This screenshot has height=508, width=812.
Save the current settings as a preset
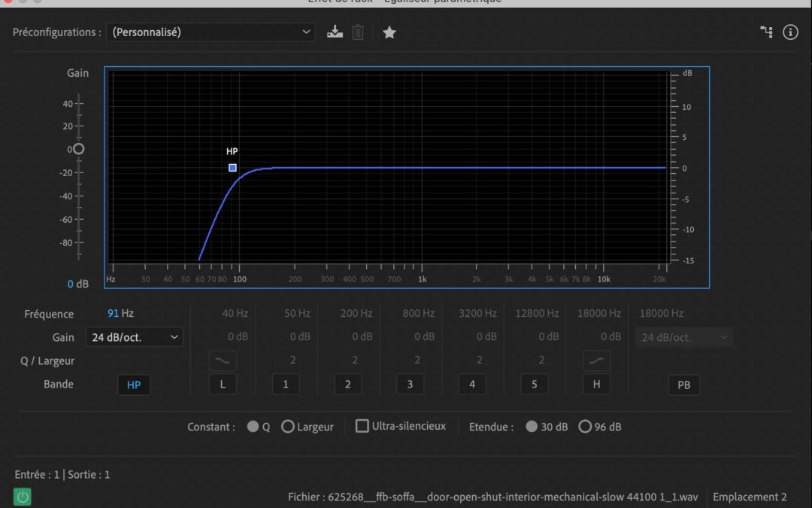coord(335,32)
